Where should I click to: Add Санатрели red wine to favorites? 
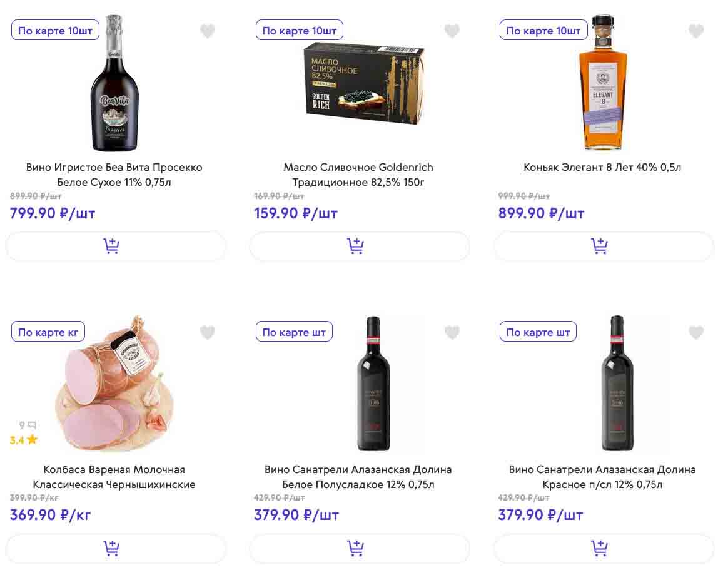[x=696, y=333]
